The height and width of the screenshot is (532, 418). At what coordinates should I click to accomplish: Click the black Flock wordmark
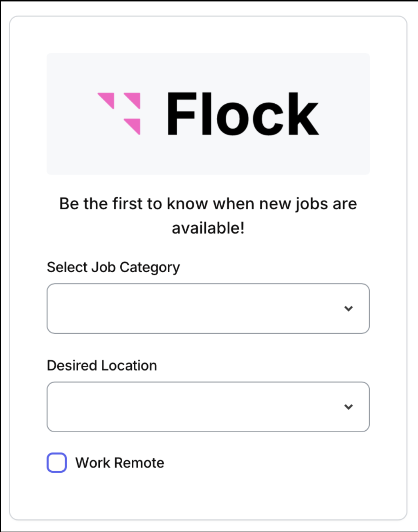tap(242, 114)
